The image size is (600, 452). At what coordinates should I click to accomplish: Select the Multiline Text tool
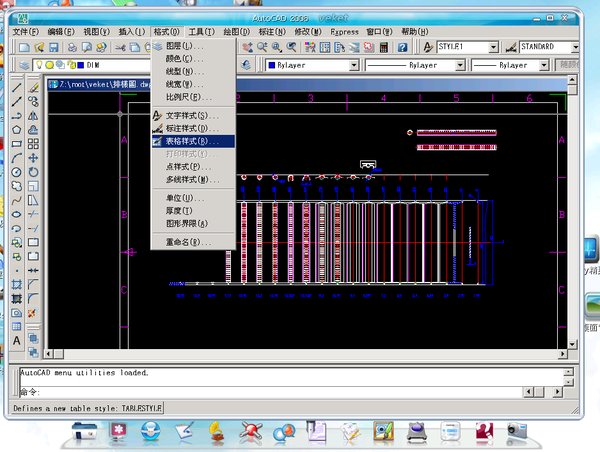click(x=17, y=341)
